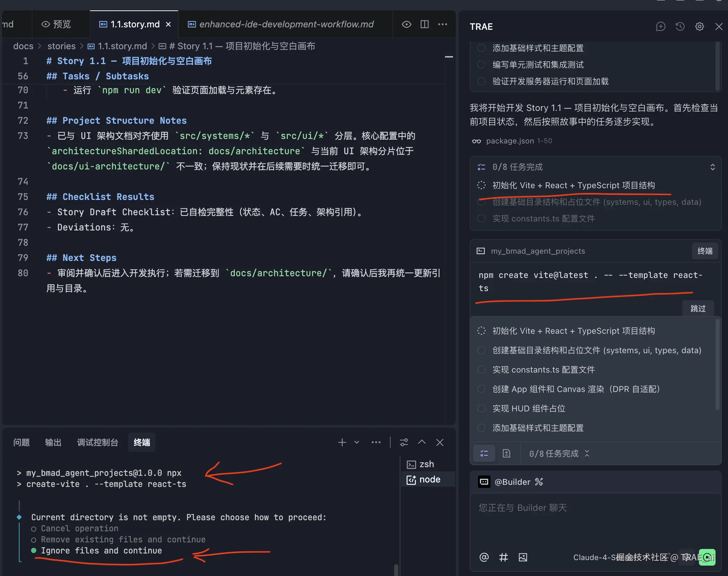Open the new terminal dropdown chevron
The width and height of the screenshot is (728, 576).
point(356,442)
